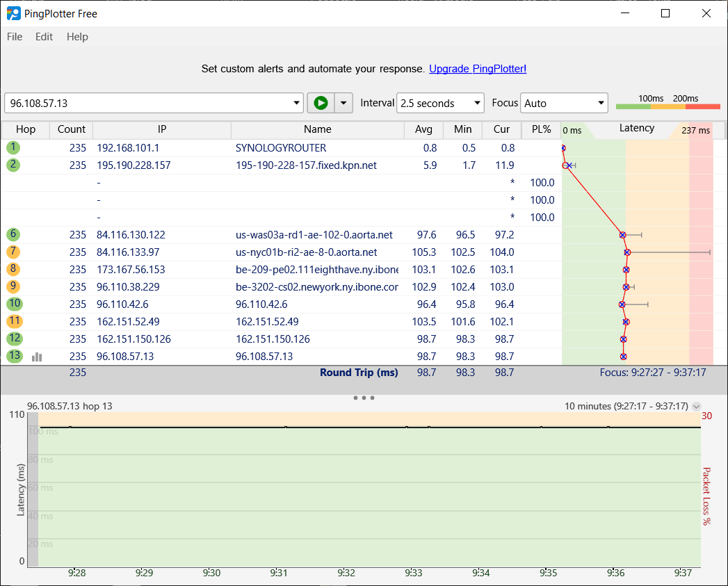The image size is (728, 586).
Task: Expand the play button options arrow
Action: pyautogui.click(x=343, y=103)
